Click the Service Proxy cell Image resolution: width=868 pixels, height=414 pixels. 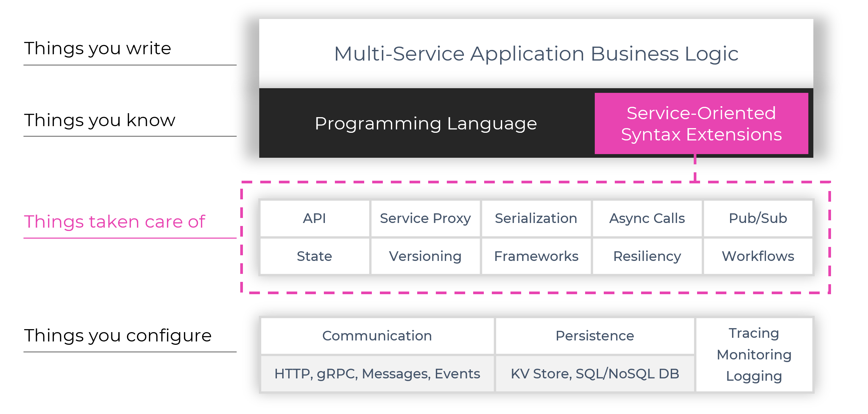coord(425,218)
